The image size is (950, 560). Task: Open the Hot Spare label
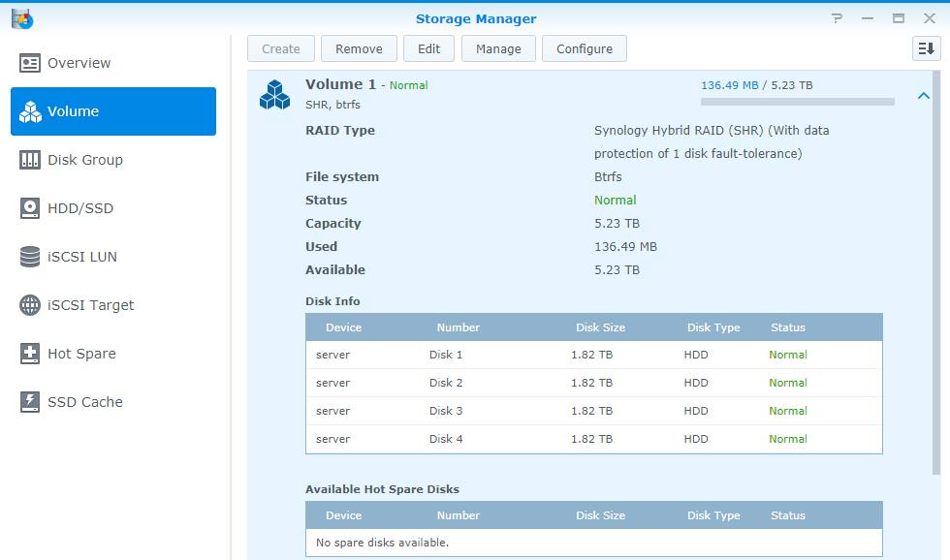pos(81,354)
